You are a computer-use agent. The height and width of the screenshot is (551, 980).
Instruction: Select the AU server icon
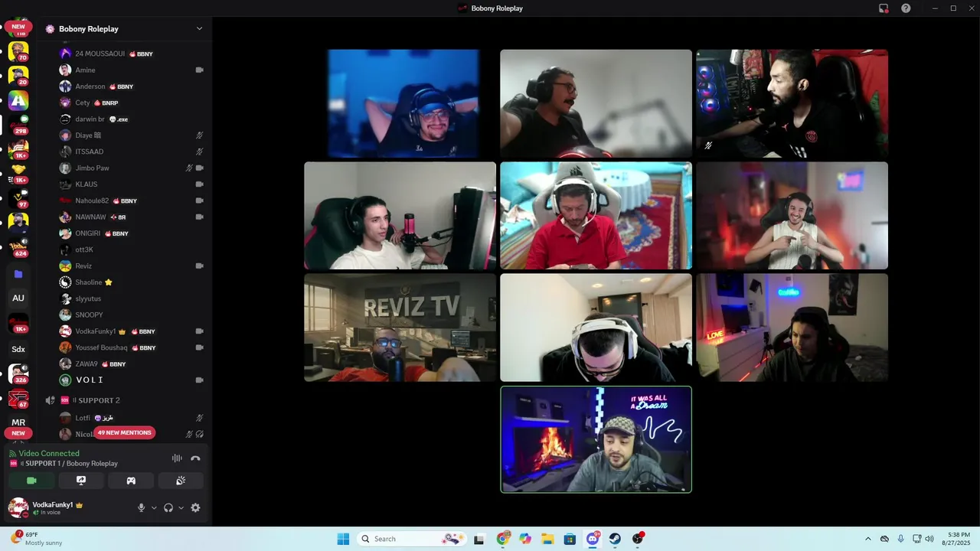click(x=18, y=298)
